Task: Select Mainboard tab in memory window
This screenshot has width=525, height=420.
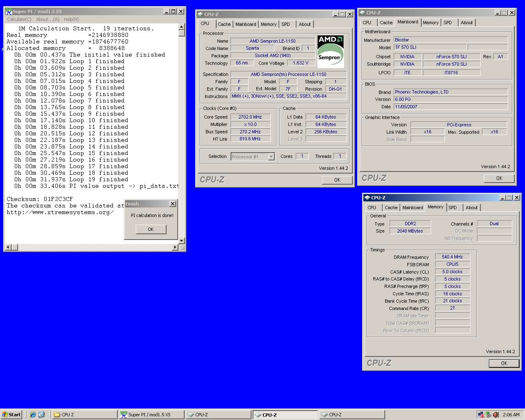Action: point(413,208)
